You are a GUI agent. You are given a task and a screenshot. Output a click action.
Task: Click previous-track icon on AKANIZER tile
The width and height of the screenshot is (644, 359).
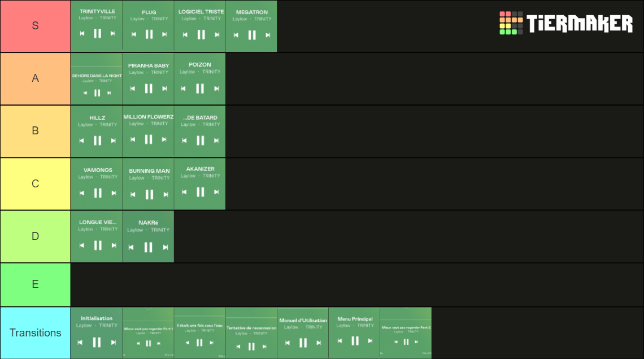pyautogui.click(x=184, y=192)
